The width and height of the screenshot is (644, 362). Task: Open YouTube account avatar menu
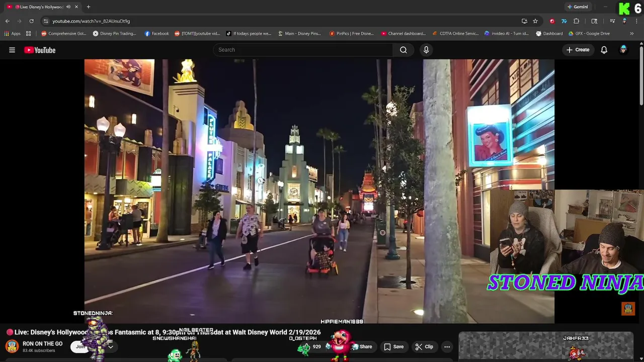click(623, 50)
